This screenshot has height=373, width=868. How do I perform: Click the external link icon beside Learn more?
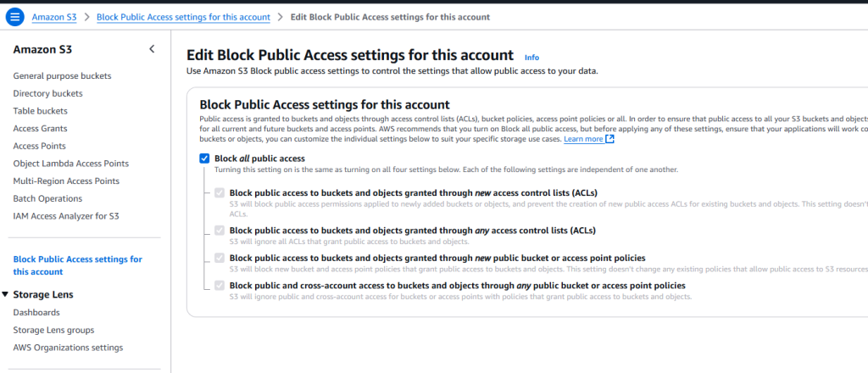tap(610, 139)
